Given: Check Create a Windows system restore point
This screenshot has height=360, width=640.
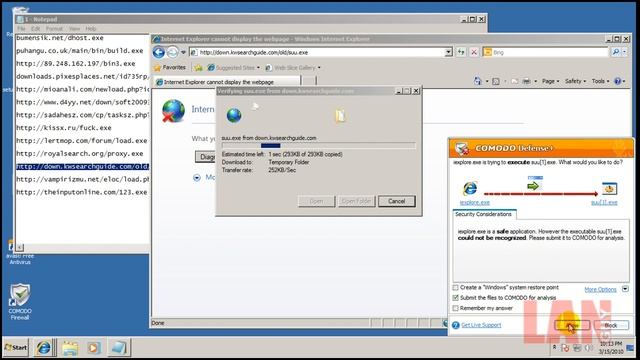Looking at the screenshot, I should (x=456, y=287).
